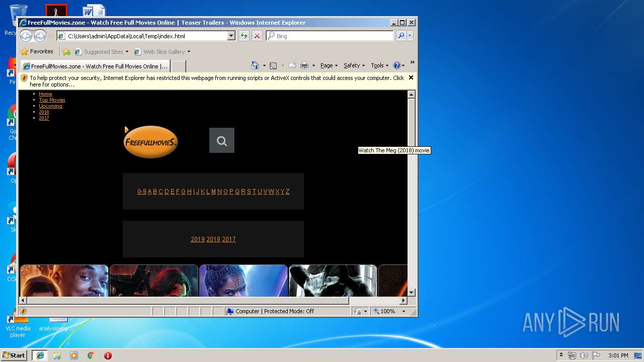The width and height of the screenshot is (644, 362).
Task: Open the first movie poster thumbnail
Action: (64, 281)
